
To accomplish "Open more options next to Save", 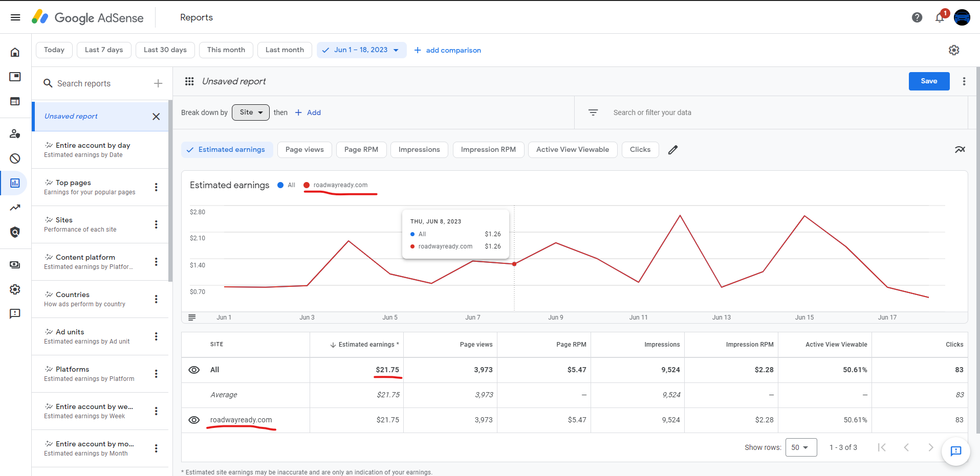I will 964,81.
